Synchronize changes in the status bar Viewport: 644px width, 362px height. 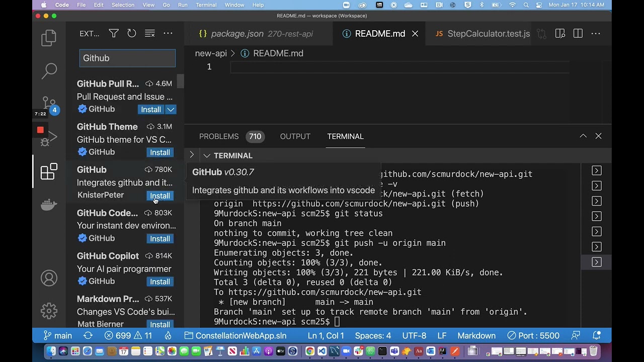click(x=88, y=335)
